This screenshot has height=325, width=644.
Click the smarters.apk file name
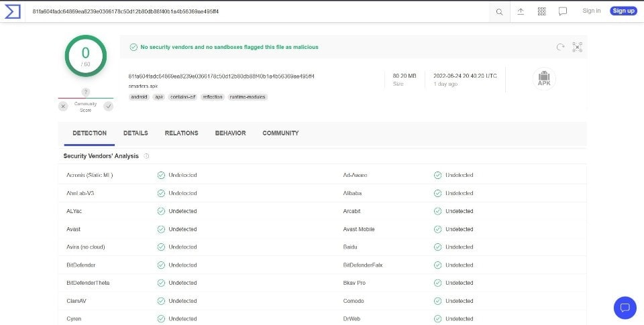[x=143, y=86]
